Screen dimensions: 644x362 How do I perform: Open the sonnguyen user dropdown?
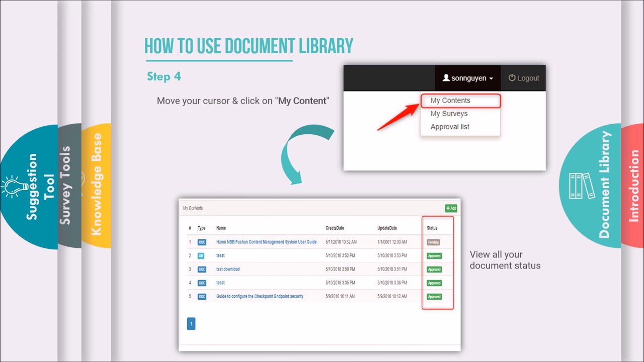(x=468, y=78)
